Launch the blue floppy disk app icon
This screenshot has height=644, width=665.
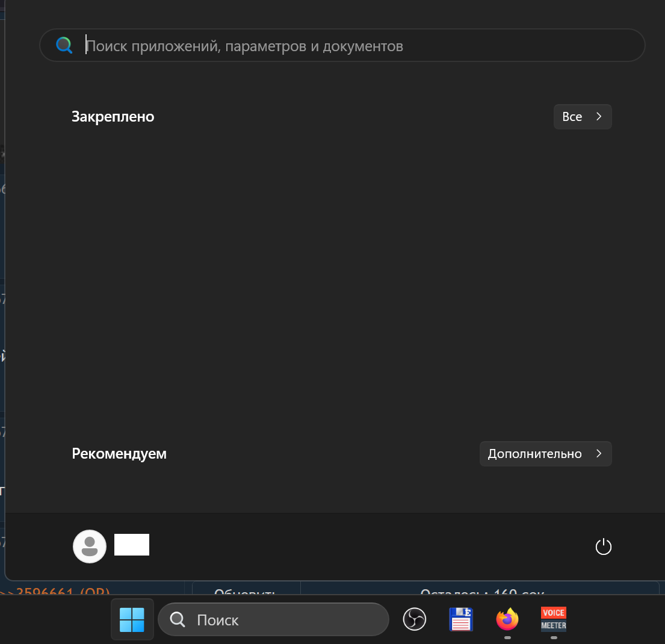click(461, 619)
